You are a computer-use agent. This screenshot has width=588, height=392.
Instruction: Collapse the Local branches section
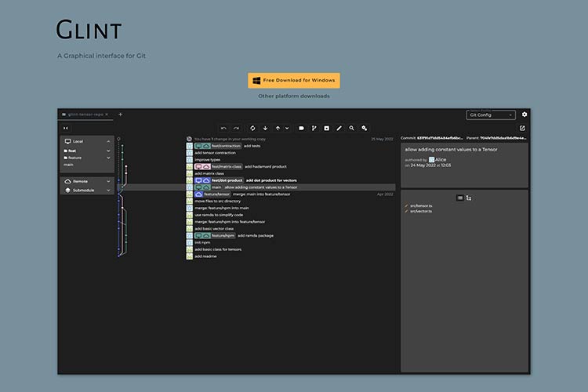click(x=108, y=141)
